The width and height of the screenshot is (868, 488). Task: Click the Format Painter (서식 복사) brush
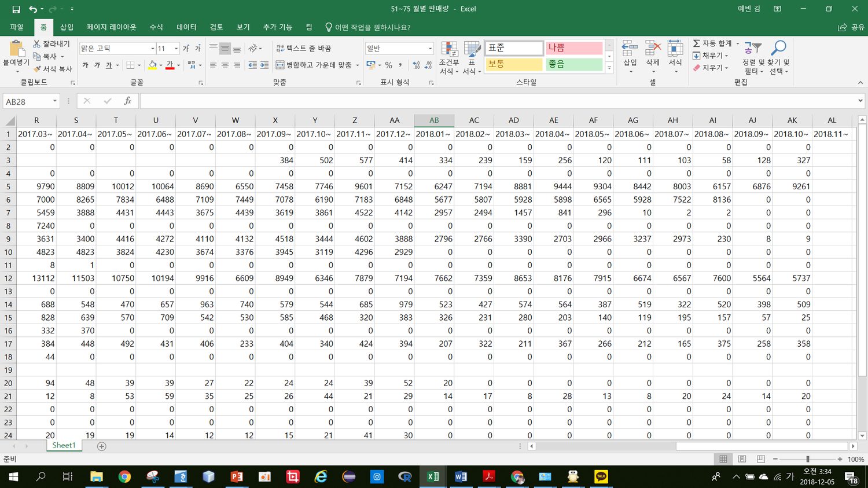pyautogui.click(x=52, y=68)
